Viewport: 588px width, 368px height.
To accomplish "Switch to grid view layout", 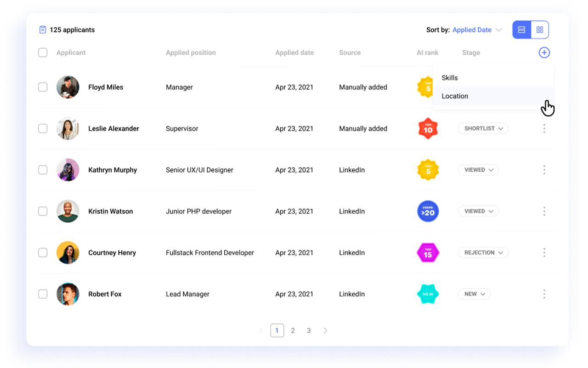I will click(x=540, y=29).
